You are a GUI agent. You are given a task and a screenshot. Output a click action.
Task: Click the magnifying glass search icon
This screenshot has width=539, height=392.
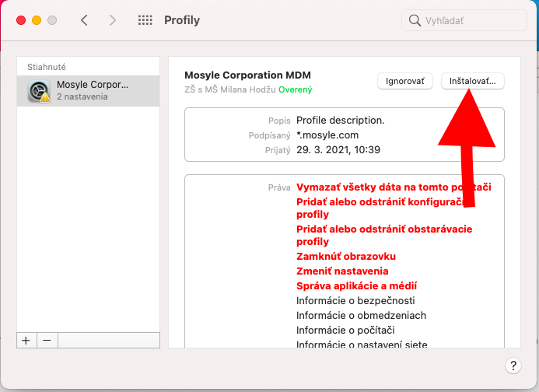tap(415, 20)
